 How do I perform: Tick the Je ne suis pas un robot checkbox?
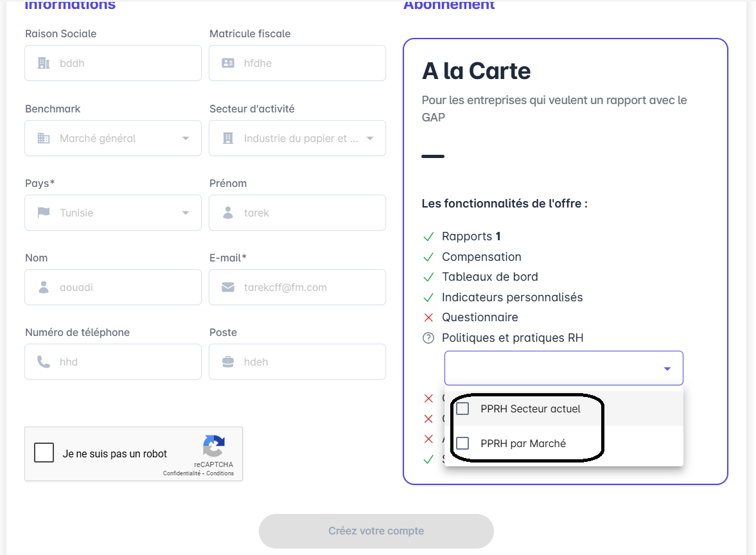click(44, 453)
